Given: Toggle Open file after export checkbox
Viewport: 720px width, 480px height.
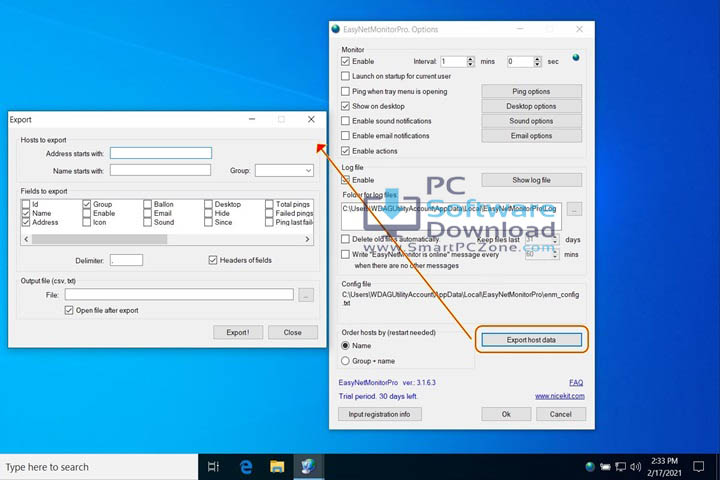Looking at the screenshot, I should (x=69, y=310).
